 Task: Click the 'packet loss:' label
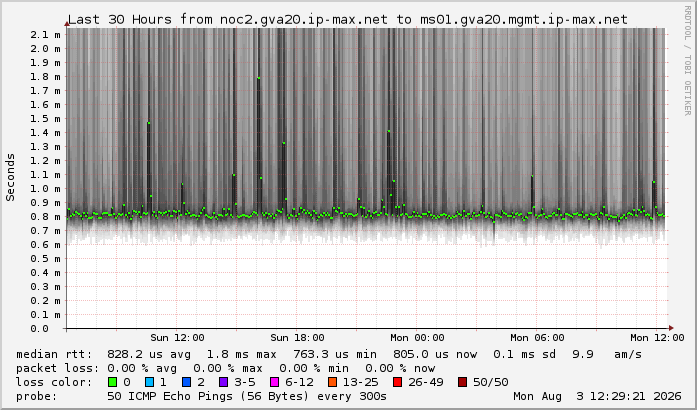58,368
